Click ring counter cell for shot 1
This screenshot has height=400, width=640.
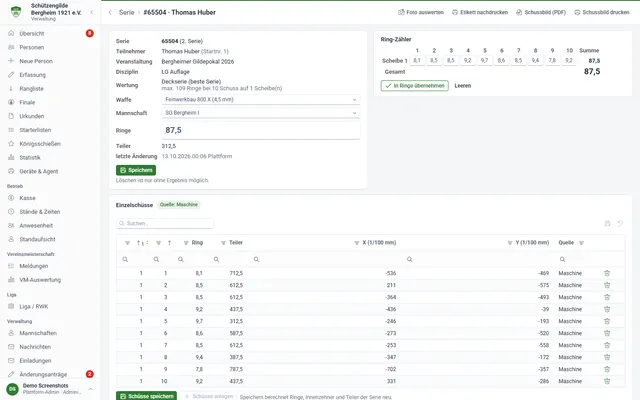[417, 60]
